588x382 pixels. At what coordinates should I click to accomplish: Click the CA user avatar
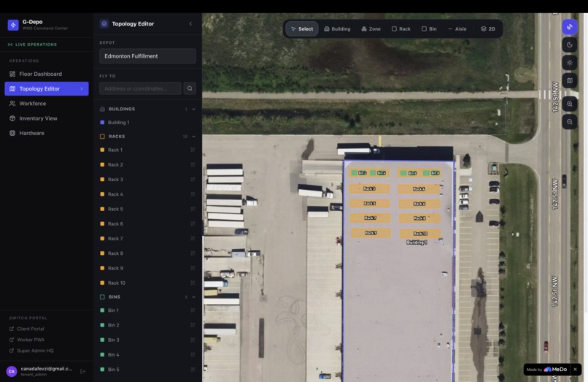(12, 372)
